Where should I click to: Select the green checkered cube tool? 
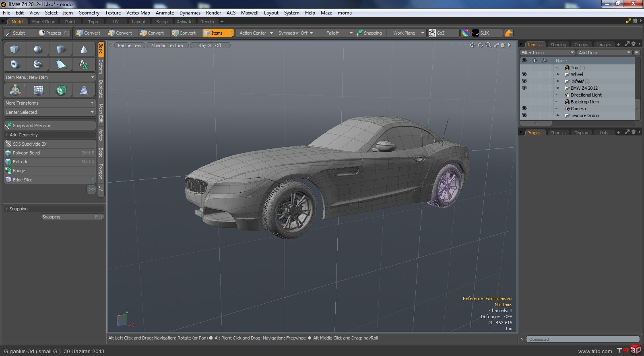pyautogui.click(x=61, y=90)
